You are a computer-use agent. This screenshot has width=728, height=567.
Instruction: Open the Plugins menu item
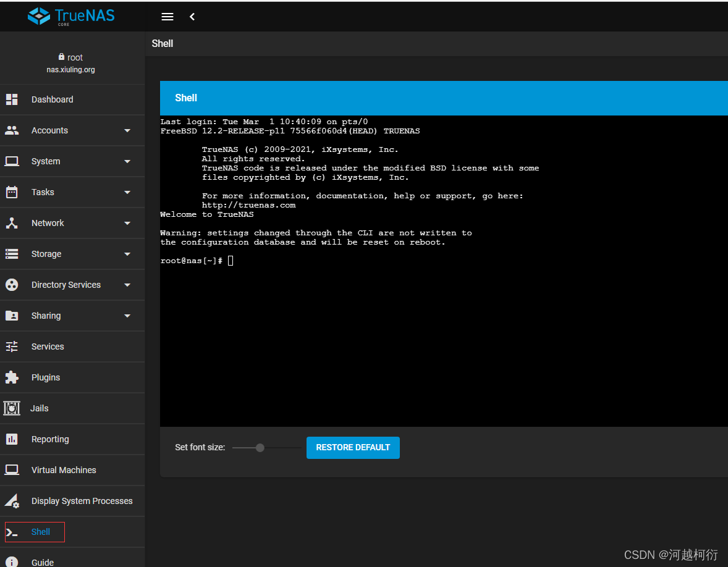(72, 377)
